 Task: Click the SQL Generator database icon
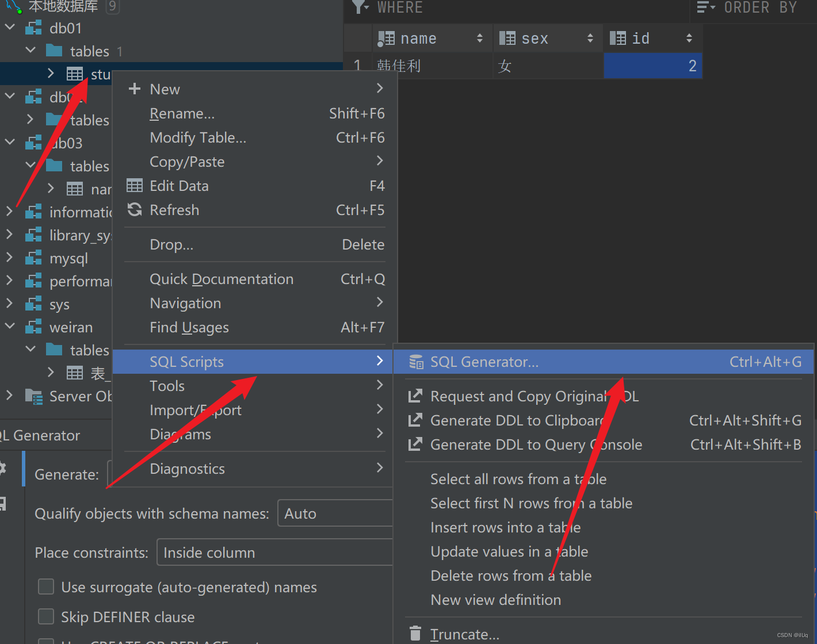[x=416, y=362]
